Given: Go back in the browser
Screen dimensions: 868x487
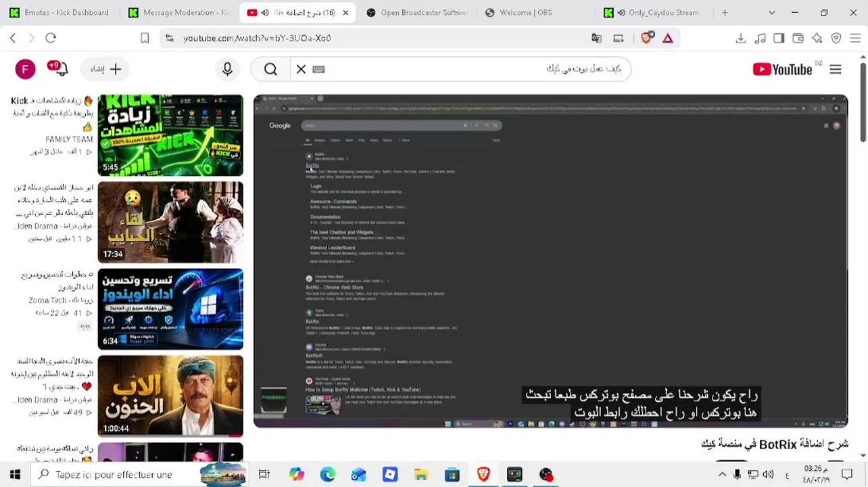Looking at the screenshot, I should click(13, 38).
